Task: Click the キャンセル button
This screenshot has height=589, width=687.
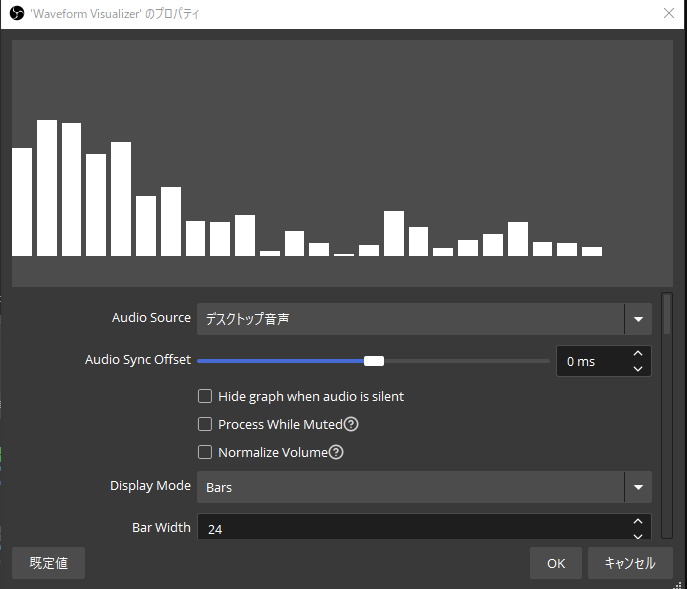Action: coord(629,563)
